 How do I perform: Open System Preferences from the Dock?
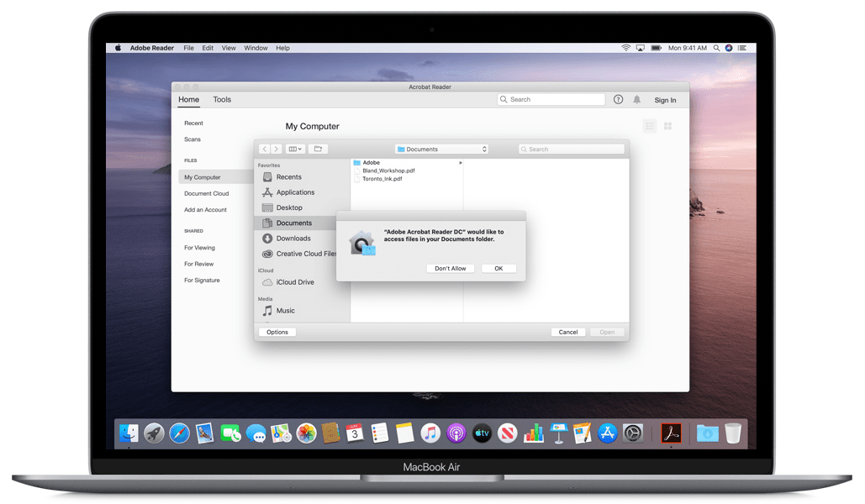pyautogui.click(x=633, y=433)
